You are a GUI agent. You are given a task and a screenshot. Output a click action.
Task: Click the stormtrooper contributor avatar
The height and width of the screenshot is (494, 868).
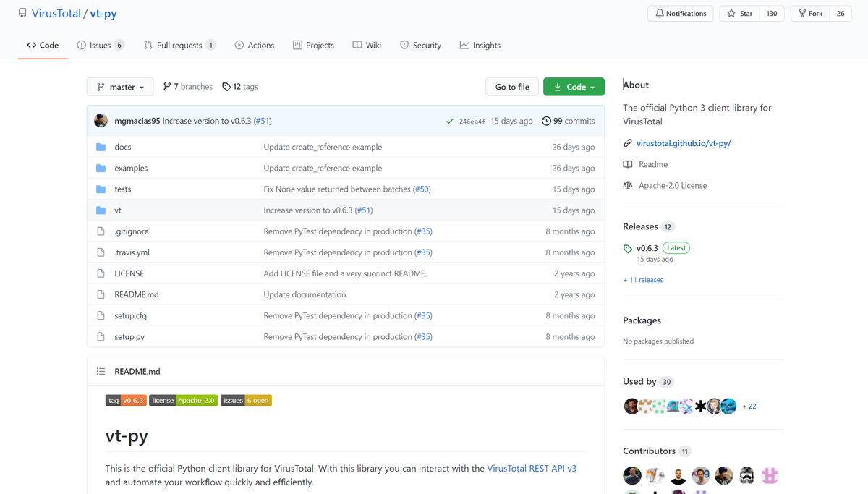point(747,475)
